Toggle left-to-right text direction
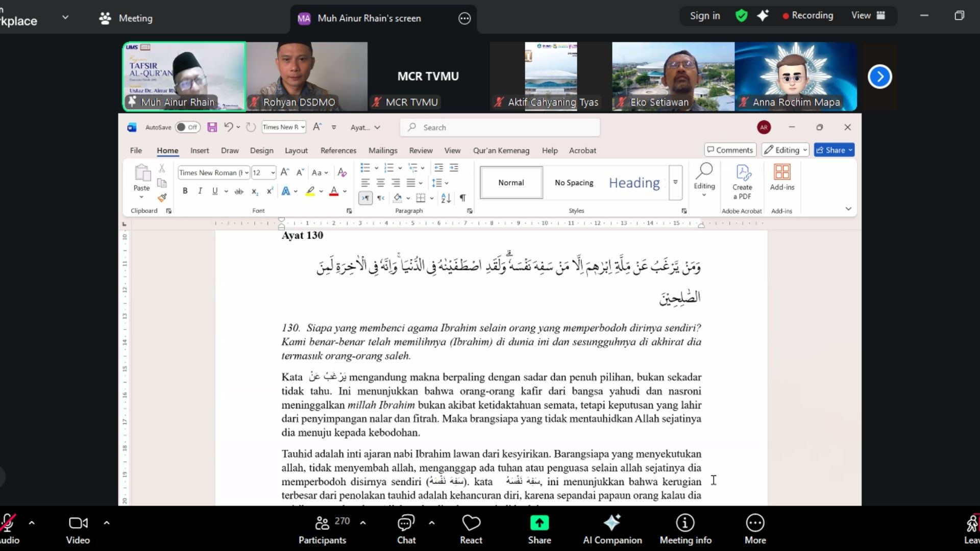Image resolution: width=980 pixels, height=551 pixels. click(365, 198)
